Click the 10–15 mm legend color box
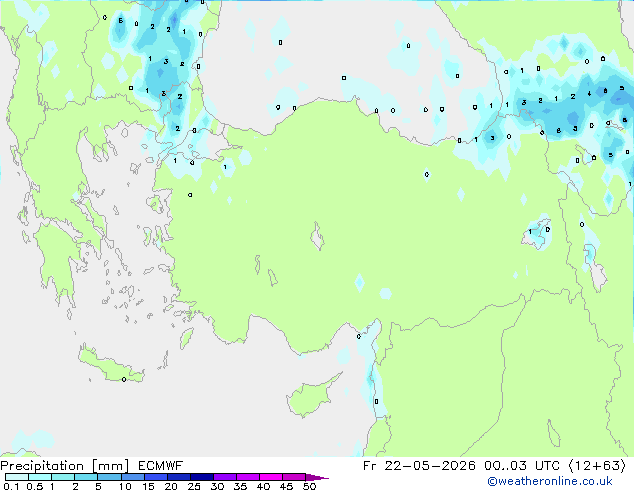Screen dimensions: 634x490 (x=132, y=477)
